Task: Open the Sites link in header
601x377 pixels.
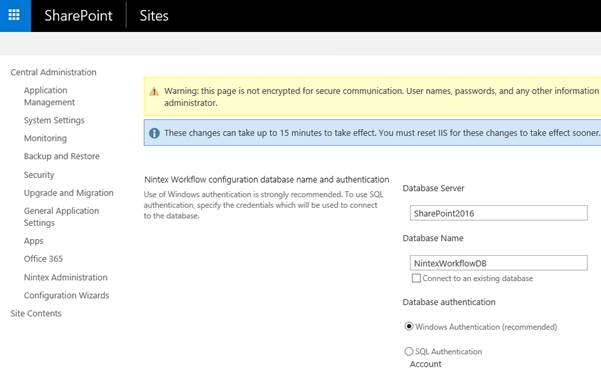Action: (x=154, y=16)
